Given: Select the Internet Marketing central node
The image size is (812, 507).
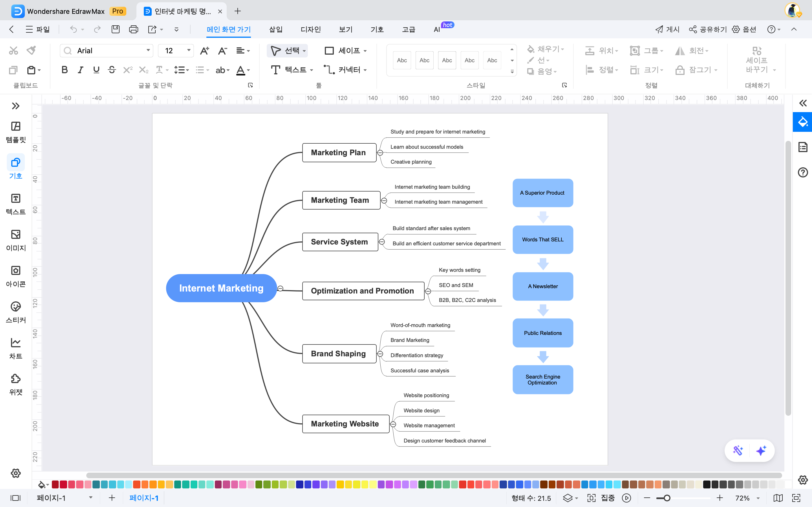Looking at the screenshot, I should [x=221, y=288].
